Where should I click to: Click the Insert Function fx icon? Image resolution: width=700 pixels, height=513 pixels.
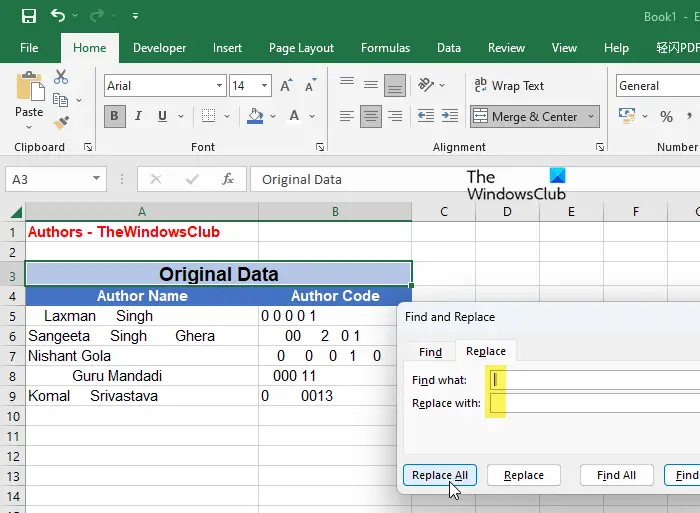point(228,179)
